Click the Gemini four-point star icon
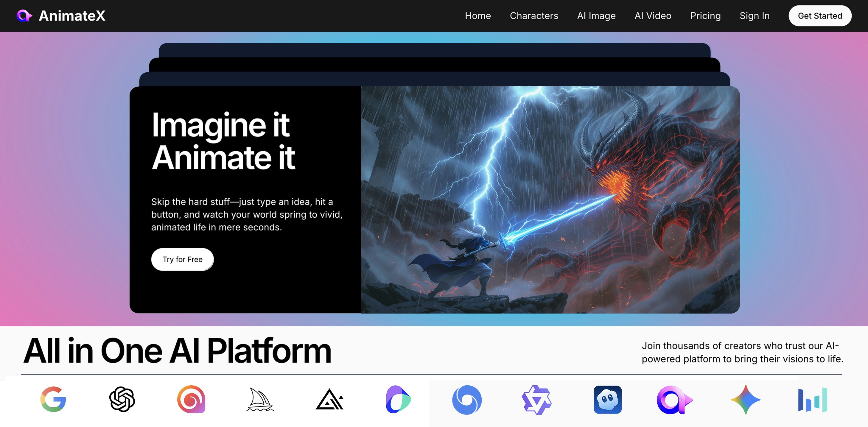The height and width of the screenshot is (427, 868). [745, 400]
